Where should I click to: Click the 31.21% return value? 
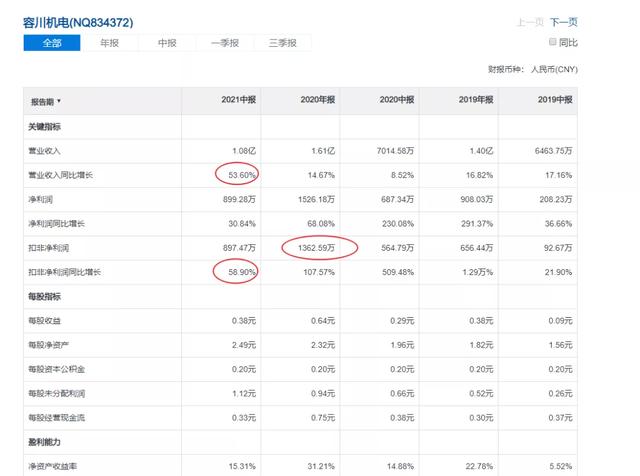coord(321,467)
